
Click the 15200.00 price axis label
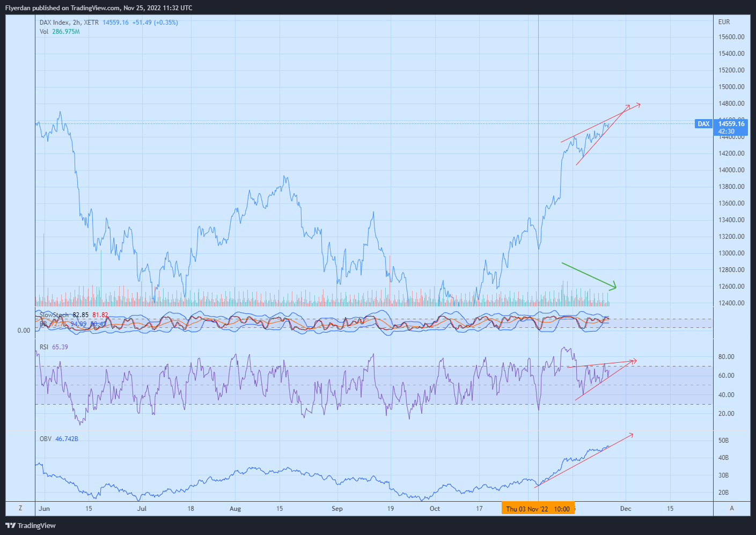coord(731,70)
